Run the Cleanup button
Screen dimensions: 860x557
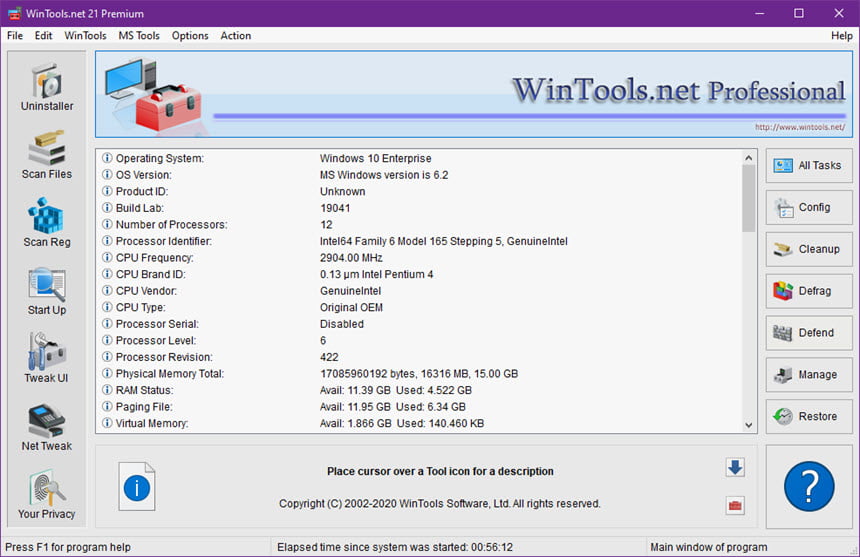point(809,249)
